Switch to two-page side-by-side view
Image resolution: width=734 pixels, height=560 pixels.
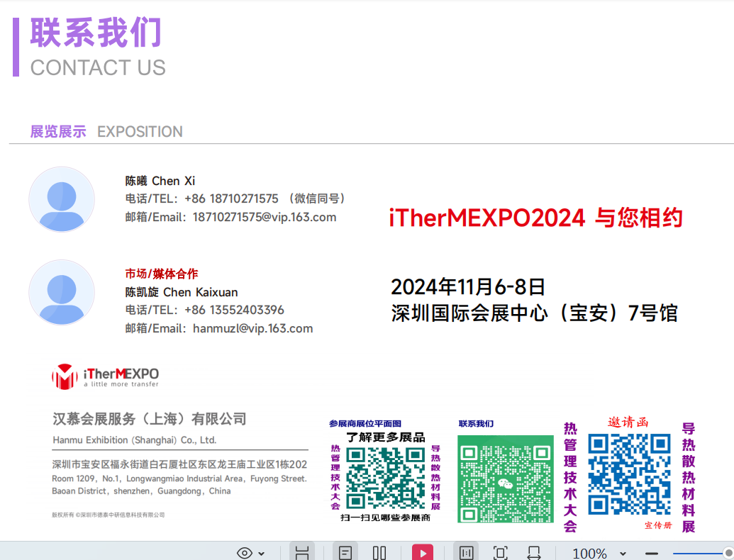click(379, 553)
